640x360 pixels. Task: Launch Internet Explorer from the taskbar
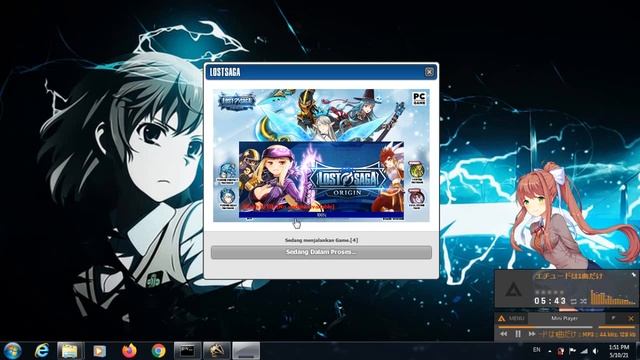[x=42, y=351]
